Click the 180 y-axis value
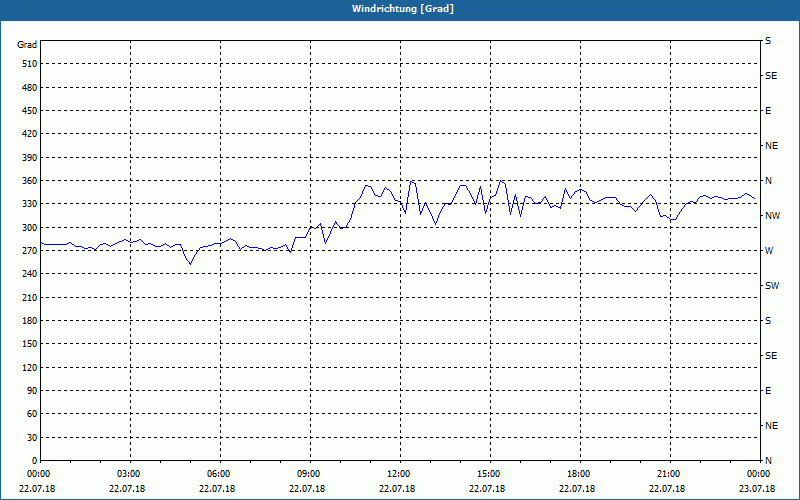Screen dimensions: 800x500 click(x=30, y=321)
